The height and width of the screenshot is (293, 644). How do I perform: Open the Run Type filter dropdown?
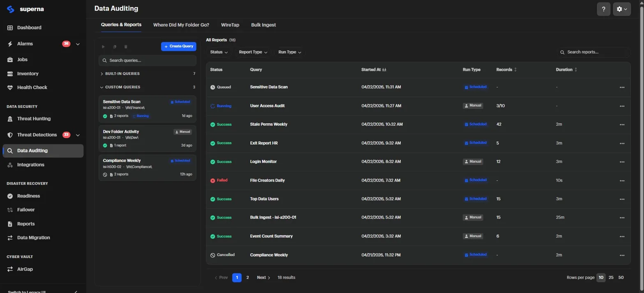click(x=290, y=52)
